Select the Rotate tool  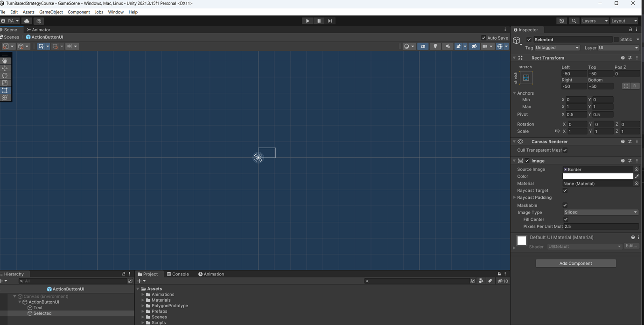click(5, 76)
